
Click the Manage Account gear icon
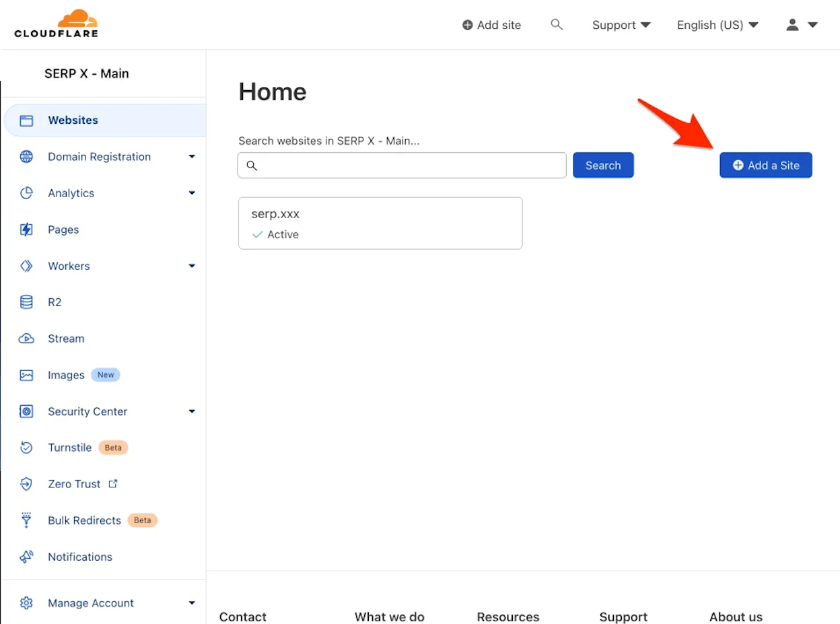coord(26,603)
